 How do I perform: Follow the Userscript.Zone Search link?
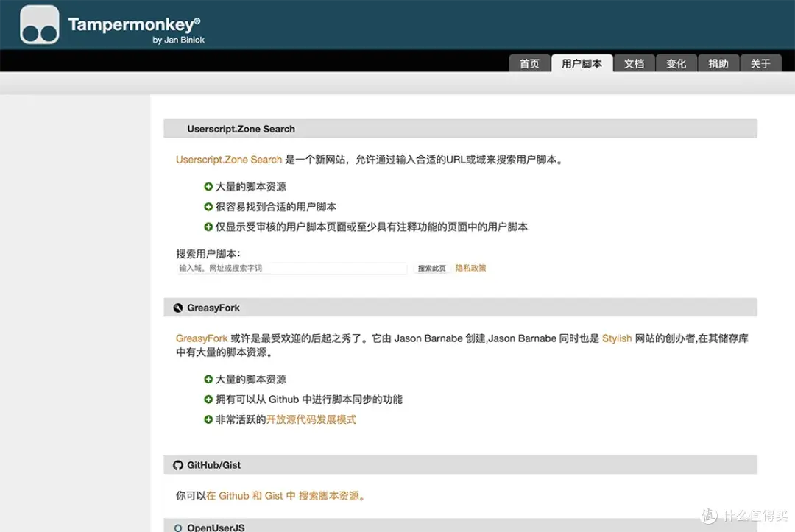tap(229, 160)
